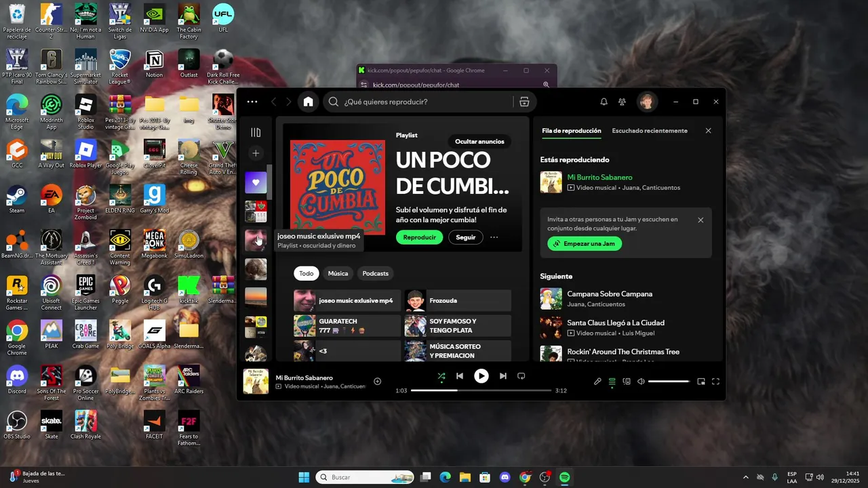Mute Spotify with speaker icon
This screenshot has height=488, width=868.
click(641, 382)
